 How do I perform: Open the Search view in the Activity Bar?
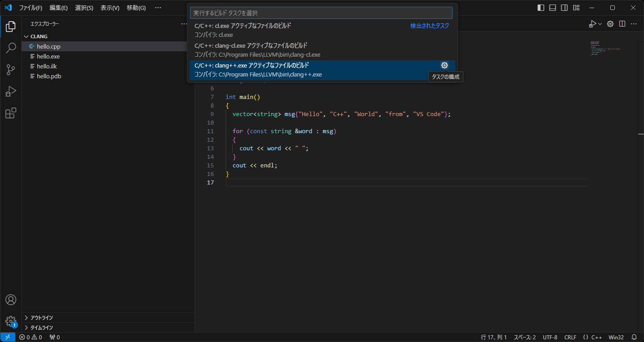click(11, 48)
